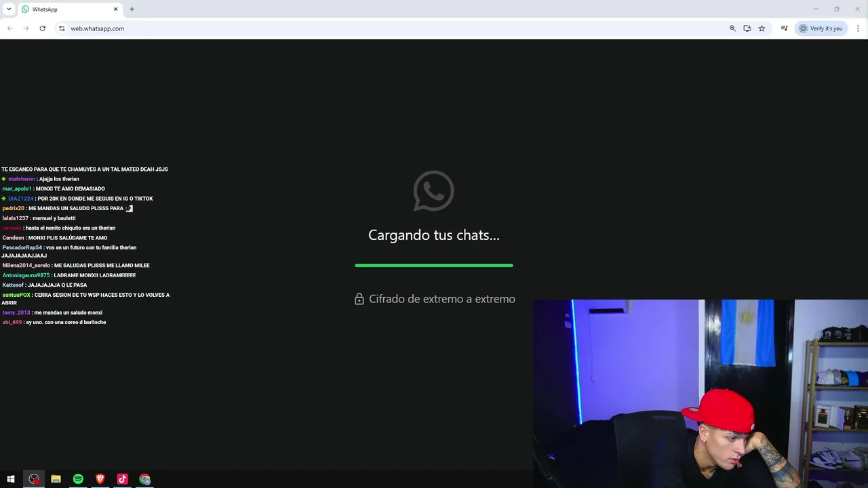
Task: Open the zoom magnifier in the address bar
Action: coord(732,28)
